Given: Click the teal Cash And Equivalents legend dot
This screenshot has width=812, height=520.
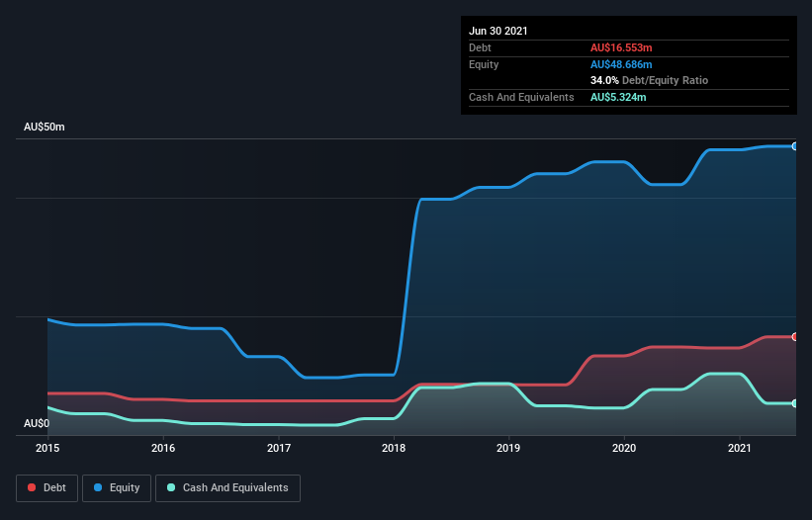Looking at the screenshot, I should (x=171, y=487).
